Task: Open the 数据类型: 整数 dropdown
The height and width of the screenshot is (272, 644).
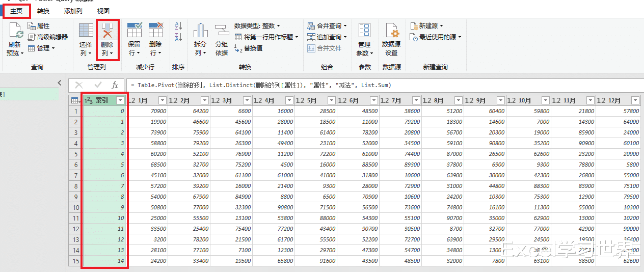Action: [x=257, y=25]
